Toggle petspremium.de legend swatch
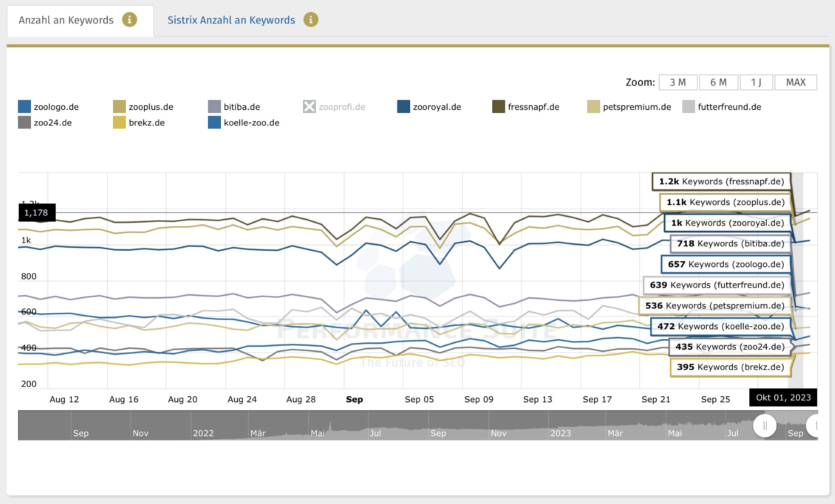 coord(593,106)
